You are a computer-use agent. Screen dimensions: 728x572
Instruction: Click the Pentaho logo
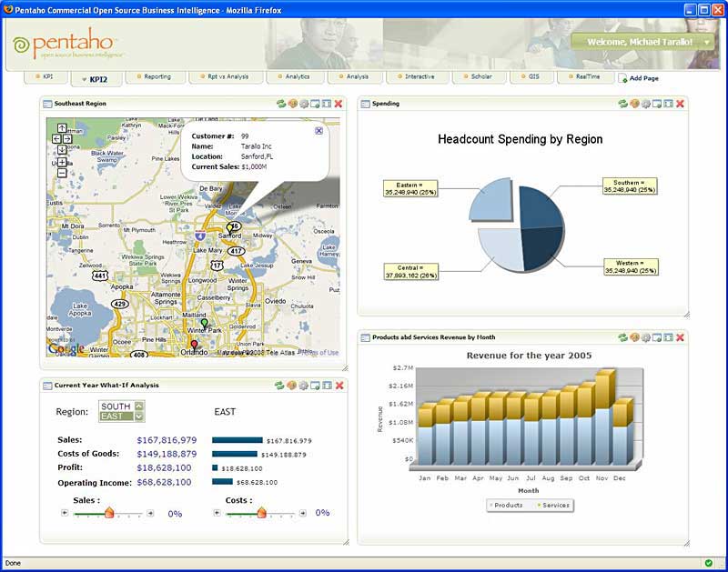click(x=67, y=45)
